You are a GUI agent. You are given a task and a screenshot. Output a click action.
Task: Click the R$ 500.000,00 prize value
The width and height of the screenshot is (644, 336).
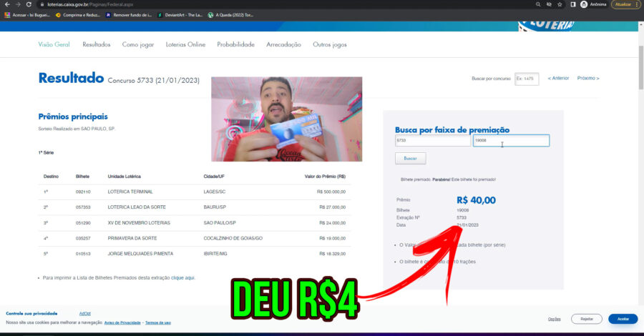click(x=331, y=192)
